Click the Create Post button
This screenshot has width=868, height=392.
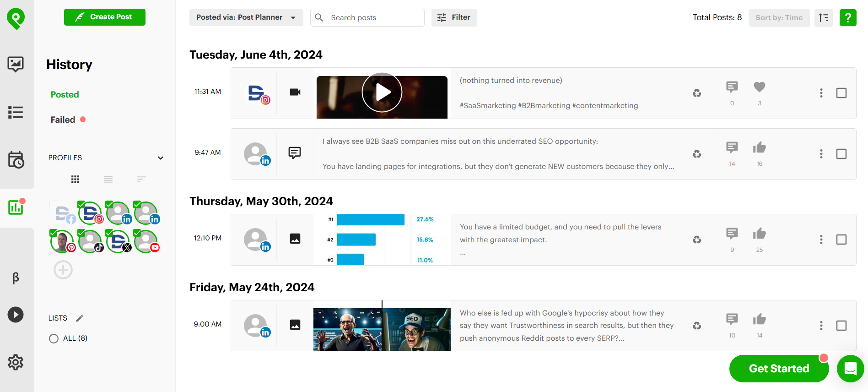[105, 17]
